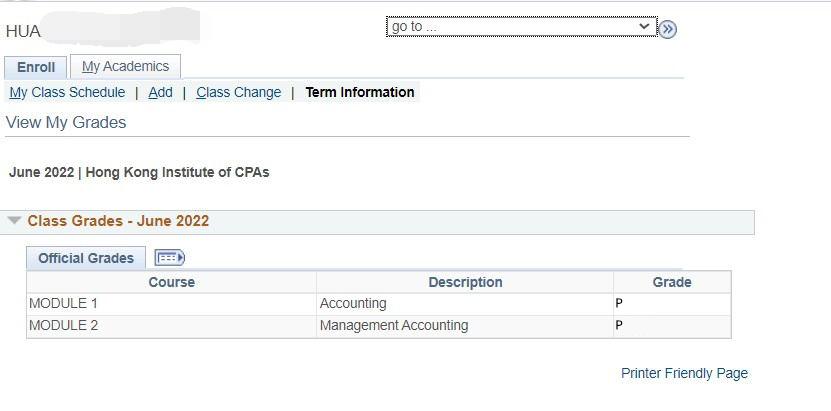Screen dimensions: 831x411
Task: Click the go button next to the dropdown
Action: [x=668, y=29]
